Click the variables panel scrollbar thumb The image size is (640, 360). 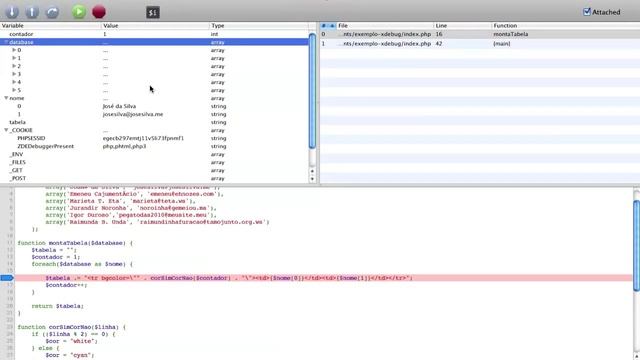pos(312,91)
